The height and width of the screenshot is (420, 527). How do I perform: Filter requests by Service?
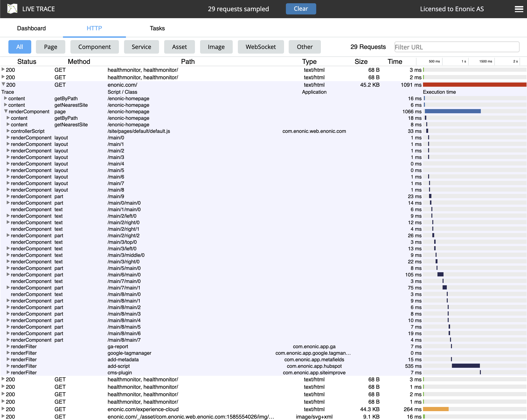point(142,47)
